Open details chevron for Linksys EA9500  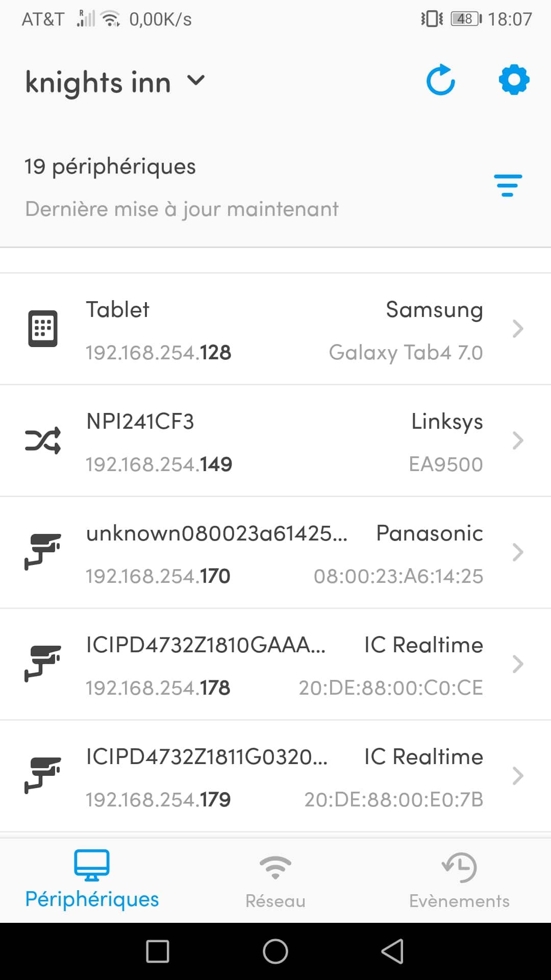pos(518,440)
